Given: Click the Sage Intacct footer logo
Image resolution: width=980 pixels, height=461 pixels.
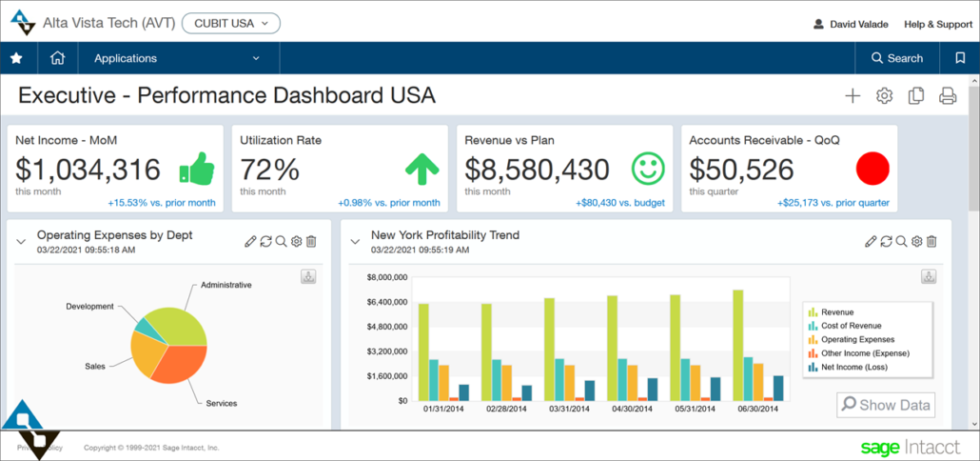Looking at the screenshot, I should click(910, 448).
